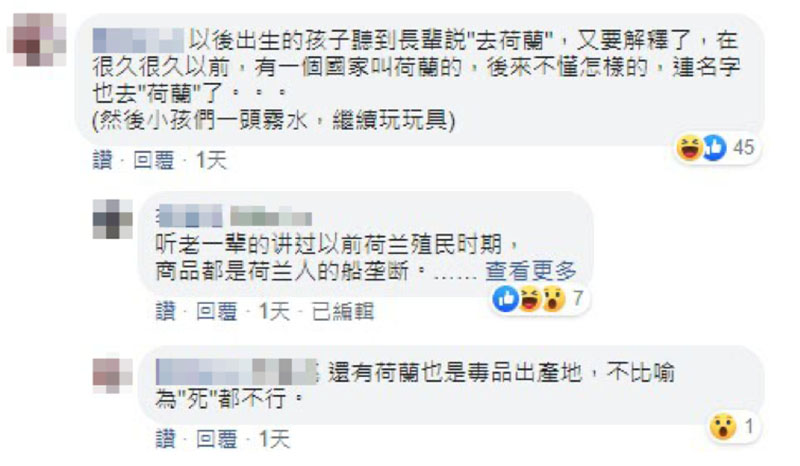Screen dimensions: 800x466
Task: Click 回覆 under the 毒品出產地 reply
Action: (217, 439)
